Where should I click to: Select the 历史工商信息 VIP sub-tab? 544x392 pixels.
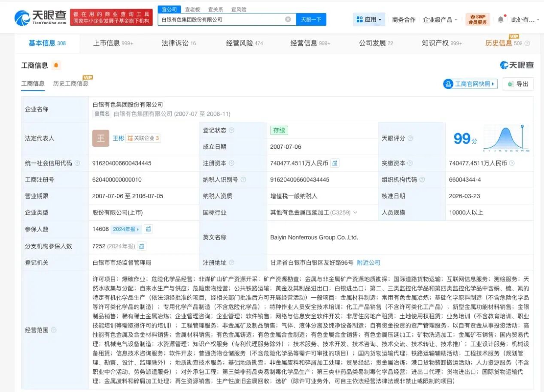(x=71, y=83)
